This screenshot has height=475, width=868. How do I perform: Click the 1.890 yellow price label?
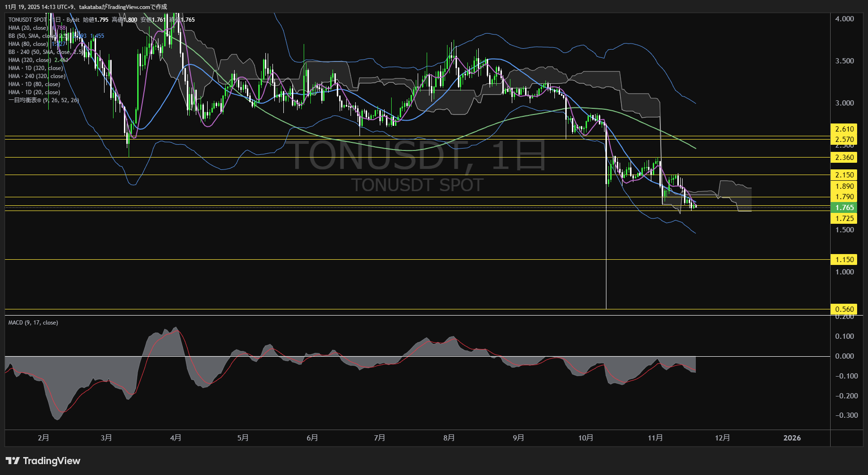(x=844, y=186)
